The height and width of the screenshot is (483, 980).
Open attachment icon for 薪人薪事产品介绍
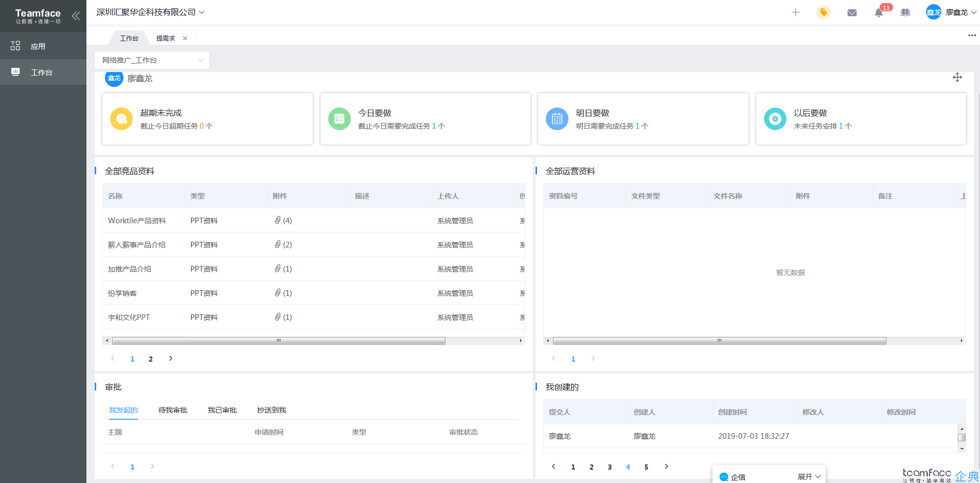point(278,244)
